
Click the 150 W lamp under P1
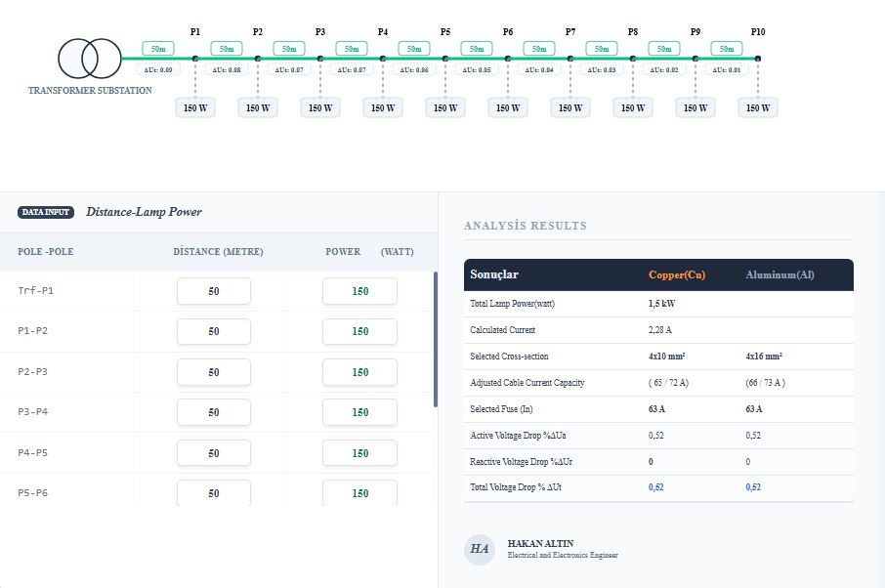195,107
